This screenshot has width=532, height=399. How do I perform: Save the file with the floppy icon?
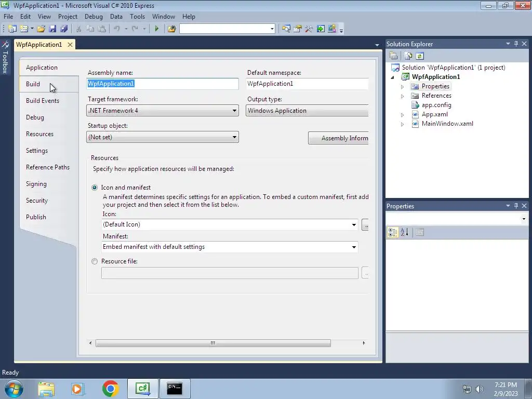(x=52, y=29)
